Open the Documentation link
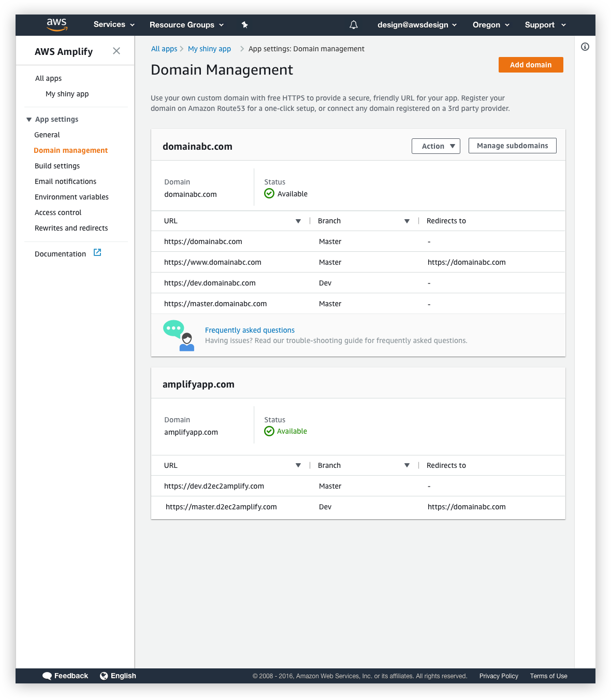611x700 pixels. tap(60, 254)
